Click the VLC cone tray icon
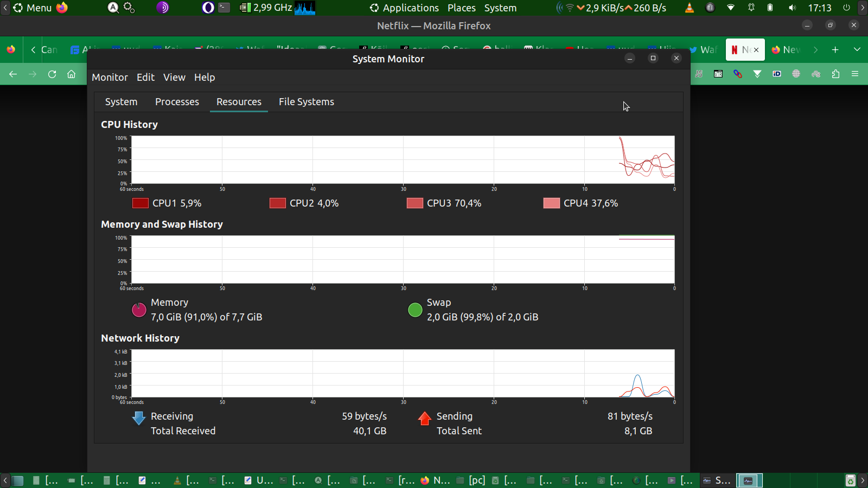868x488 pixels. [690, 8]
